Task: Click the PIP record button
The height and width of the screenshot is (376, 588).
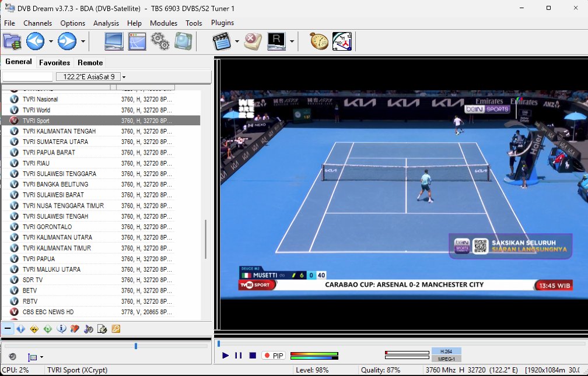Action: tap(274, 356)
